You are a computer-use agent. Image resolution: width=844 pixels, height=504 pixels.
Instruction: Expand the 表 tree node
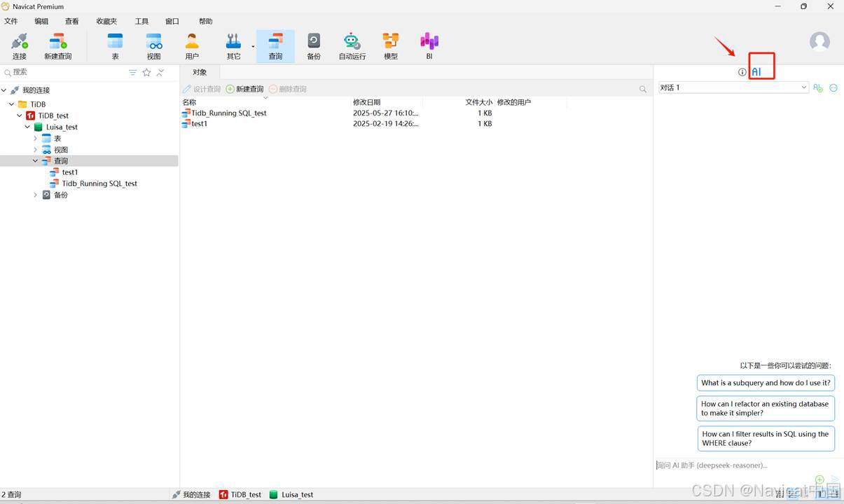pos(36,139)
